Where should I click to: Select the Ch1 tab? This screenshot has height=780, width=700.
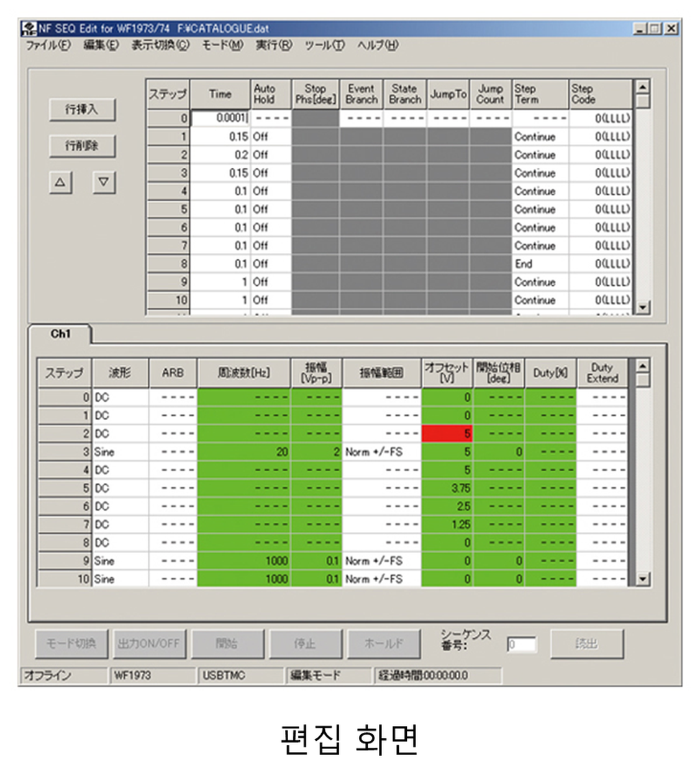pos(60,334)
